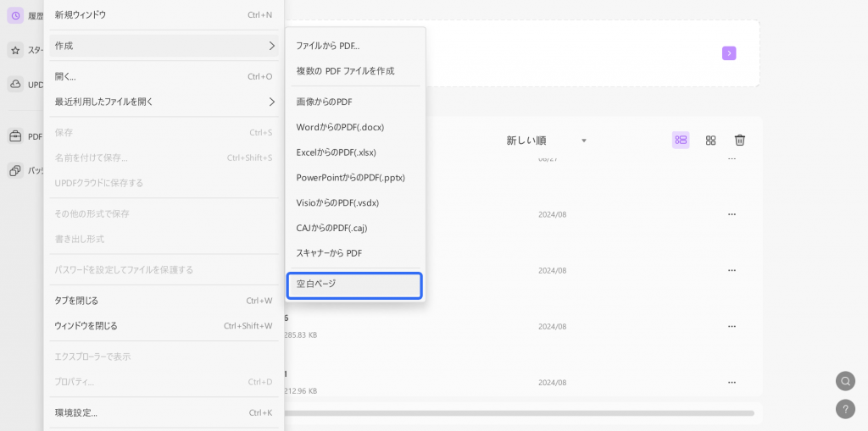Viewport: 868px width, 431px height.
Task: Select タブを閉じる menu item
Action: click(x=164, y=301)
